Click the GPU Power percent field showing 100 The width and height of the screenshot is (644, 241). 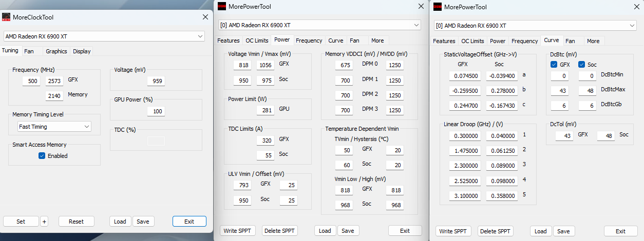pyautogui.click(x=156, y=111)
